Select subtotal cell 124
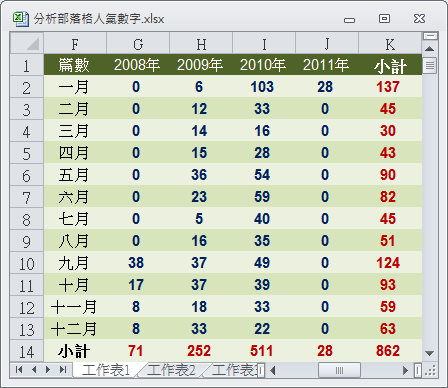The height and width of the screenshot is (388, 448). tap(390, 263)
